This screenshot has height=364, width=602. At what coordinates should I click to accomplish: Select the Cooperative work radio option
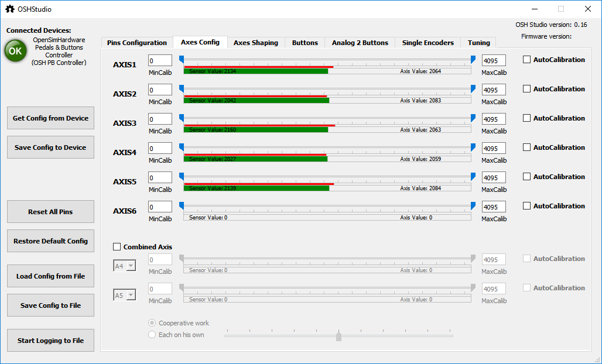tap(152, 323)
